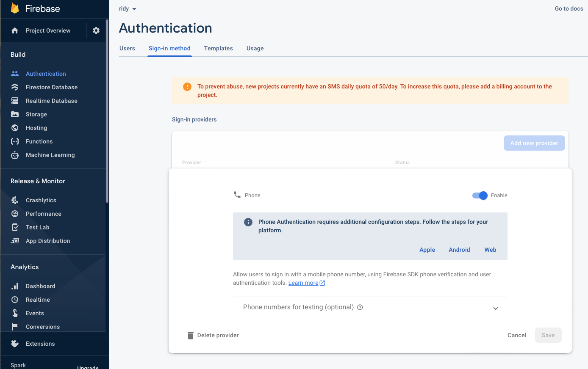Click the Events touch icon
Screen dimensions: 588x369
[x=15, y=313]
